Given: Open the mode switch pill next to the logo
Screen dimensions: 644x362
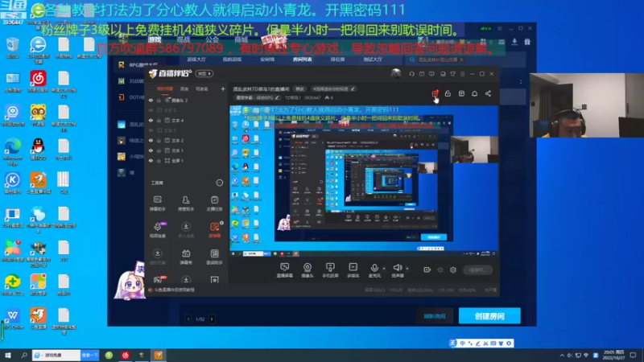Looking at the screenshot, I should click(204, 74).
